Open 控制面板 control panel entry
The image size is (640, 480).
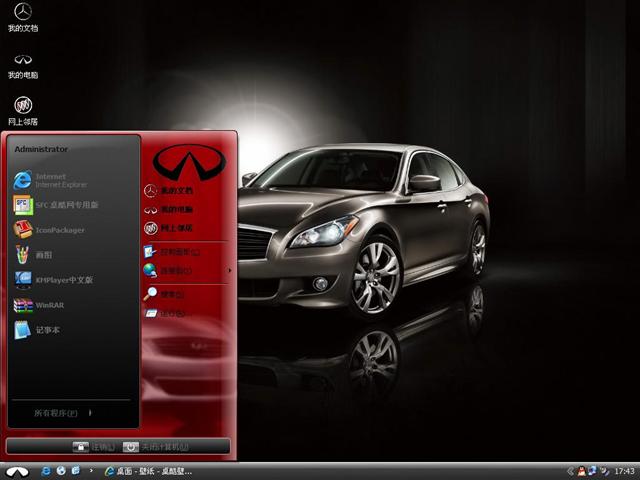point(171,252)
